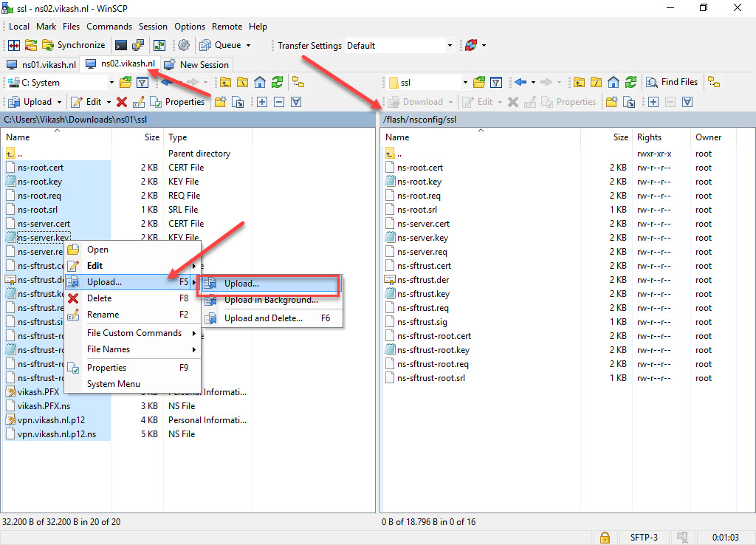756x545 pixels.
Task: Click local Select Files plus icon
Action: pyautogui.click(x=262, y=102)
